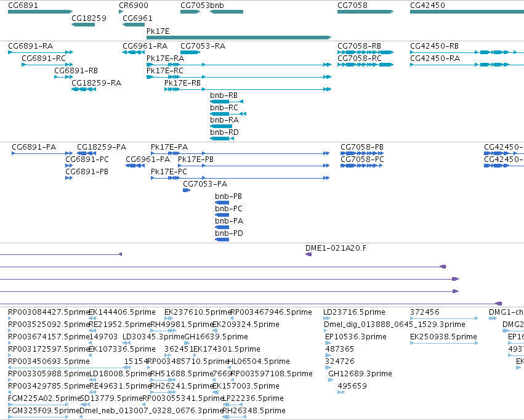Click the CR6900 gene label
Screen dimensions: 524x420
134,6
